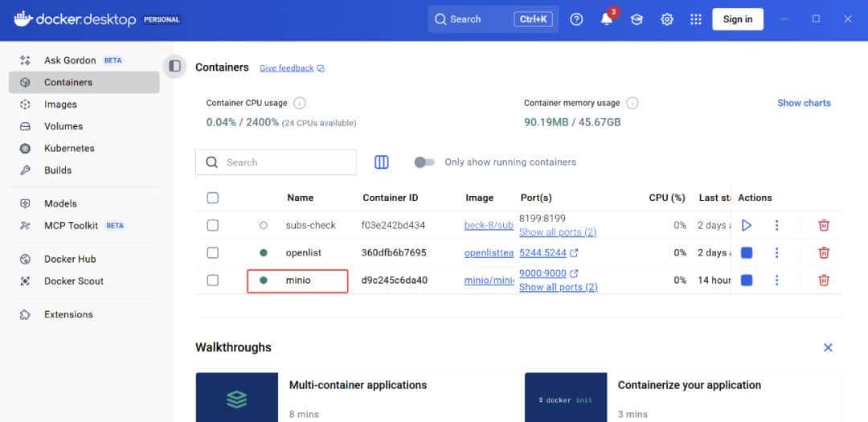Collapse the sidebar with panel toggle icon

[x=174, y=67]
